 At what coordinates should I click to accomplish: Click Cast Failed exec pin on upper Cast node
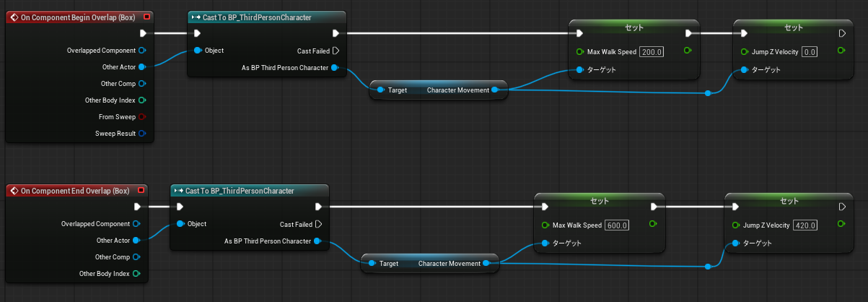pos(336,51)
